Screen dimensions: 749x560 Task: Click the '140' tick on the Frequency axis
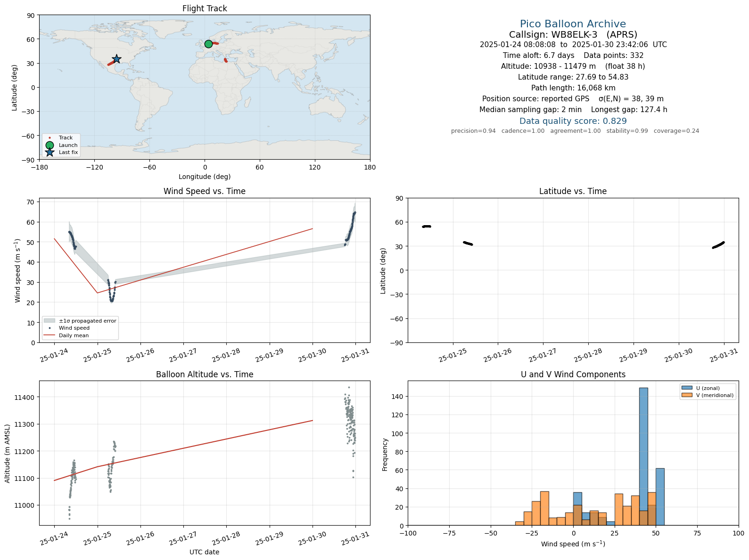[x=398, y=397]
